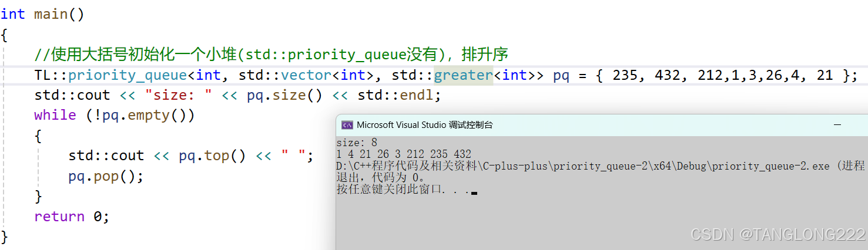Click the 'return 0;' statement

72,217
